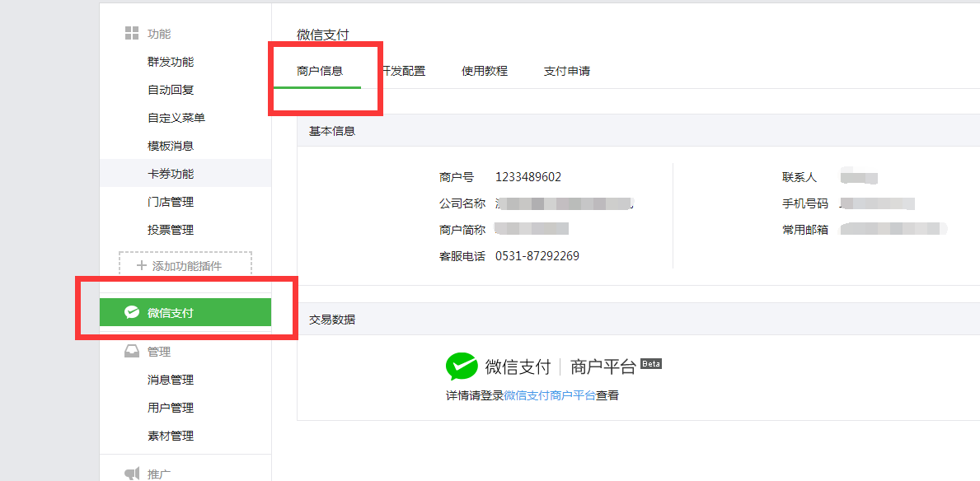Click the Beta badge beside 商户平台
The width and height of the screenshot is (980, 481).
[651, 364]
